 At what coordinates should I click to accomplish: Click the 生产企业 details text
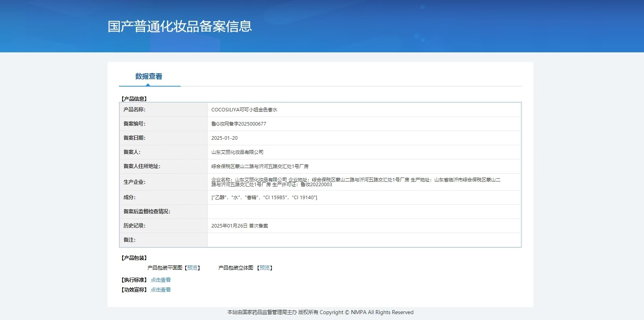[356, 182]
